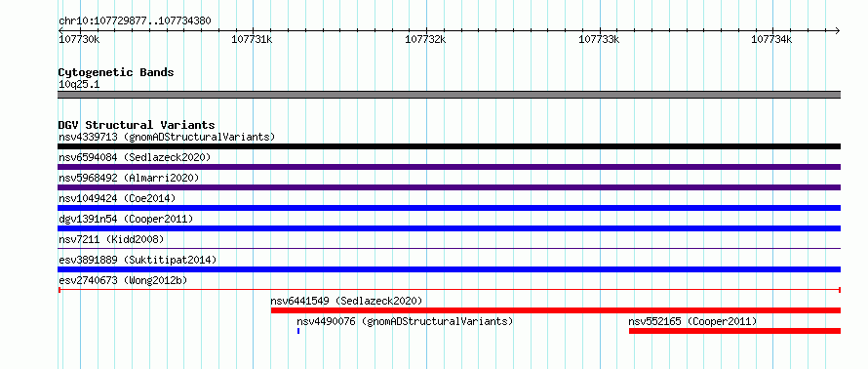Click the right arrowhead of the ruler
868x369 pixels.
(x=838, y=30)
